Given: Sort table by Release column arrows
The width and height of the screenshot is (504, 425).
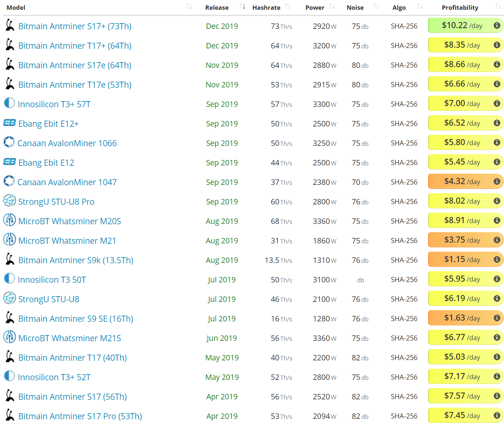Looking at the screenshot, I should coord(243,6).
